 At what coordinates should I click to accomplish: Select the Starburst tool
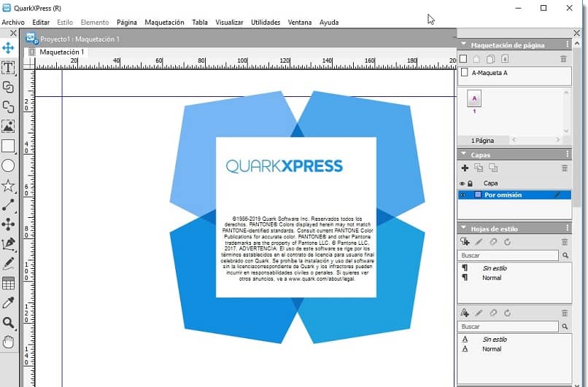click(x=8, y=185)
